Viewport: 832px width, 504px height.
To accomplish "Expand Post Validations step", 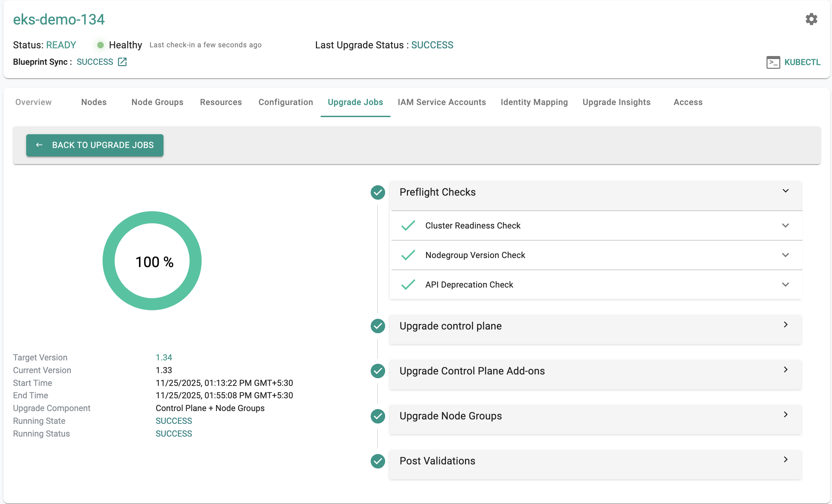I will tap(785, 459).
